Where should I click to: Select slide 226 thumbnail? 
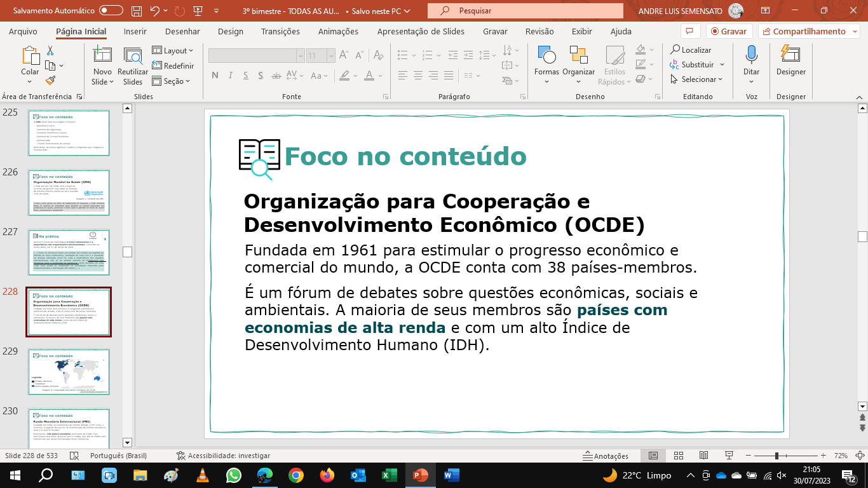click(69, 193)
